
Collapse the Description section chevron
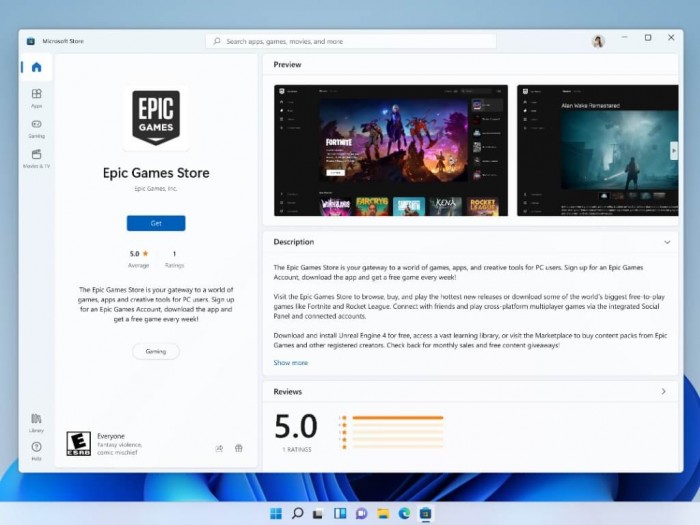pyautogui.click(x=667, y=242)
